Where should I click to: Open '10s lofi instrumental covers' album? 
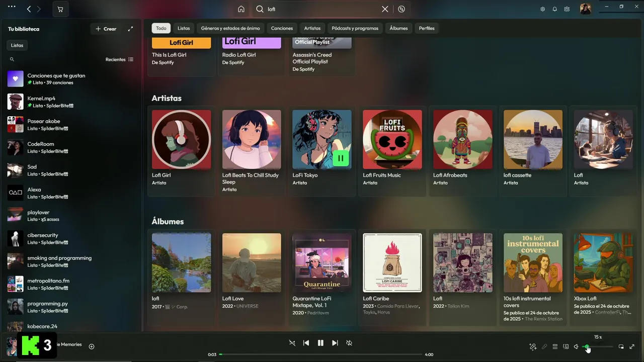pos(533,277)
